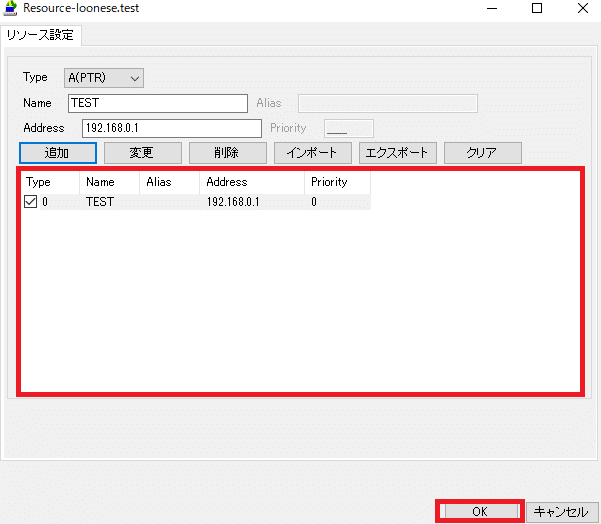Screen dimensions: 601x524
Task: Click the application icon in the title bar
Action: click(x=10, y=8)
